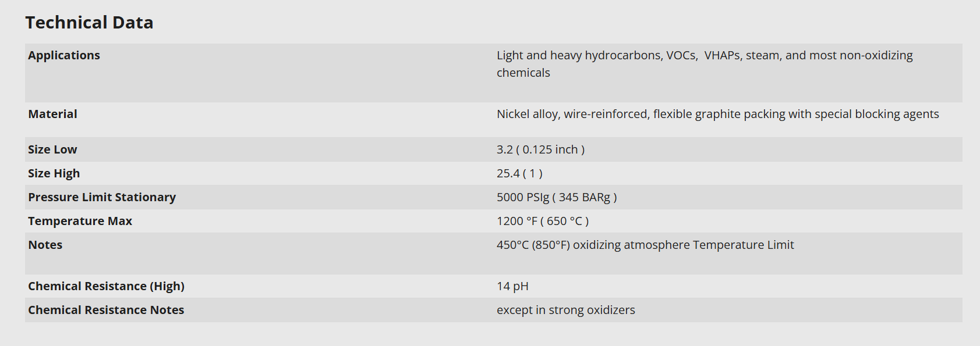Click the Pressure Limit Stationary label
The height and width of the screenshot is (346, 980).
pos(102,197)
